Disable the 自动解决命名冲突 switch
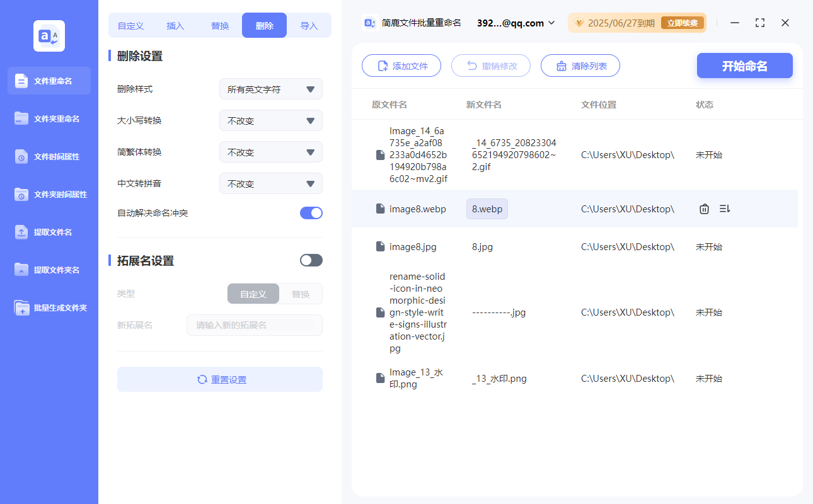Image resolution: width=813 pixels, height=504 pixels. 311,213
